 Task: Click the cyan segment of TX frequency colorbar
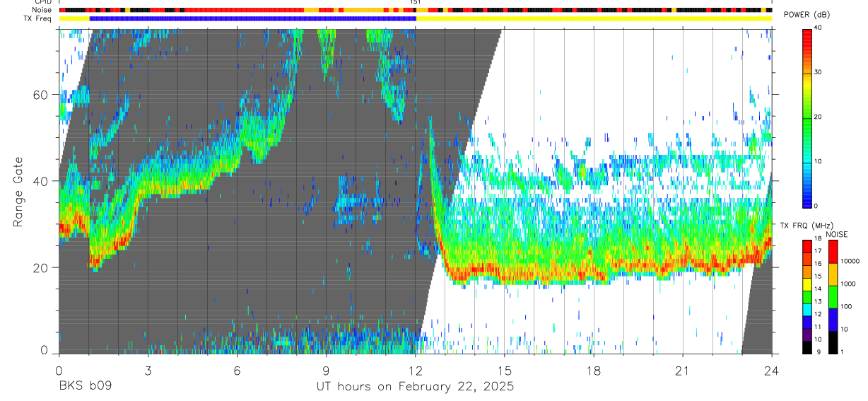(x=807, y=309)
